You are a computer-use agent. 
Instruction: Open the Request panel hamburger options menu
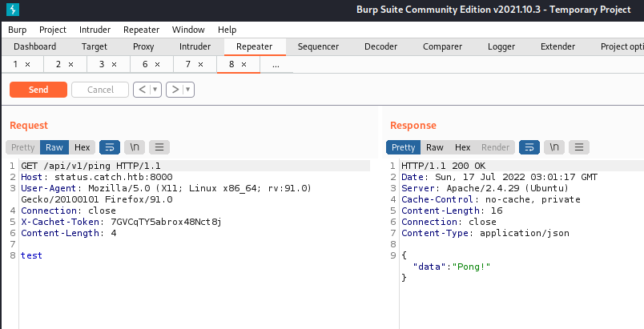tap(159, 147)
